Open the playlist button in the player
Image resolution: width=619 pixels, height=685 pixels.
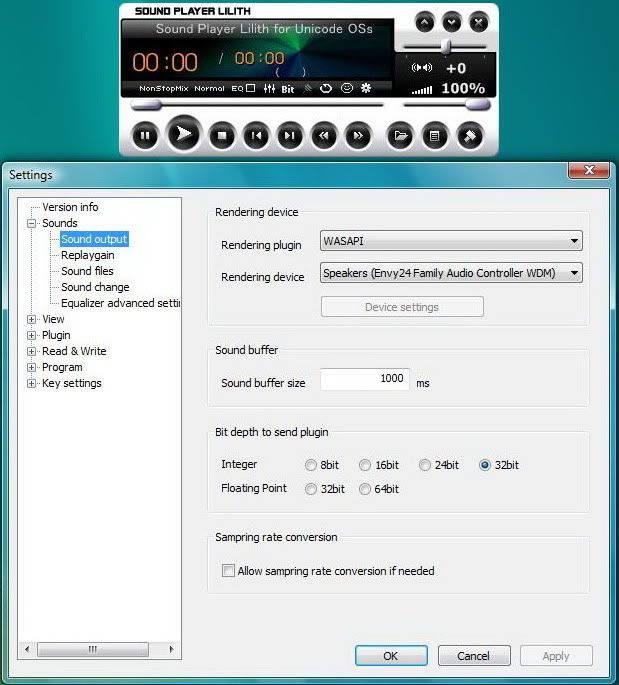[434, 136]
